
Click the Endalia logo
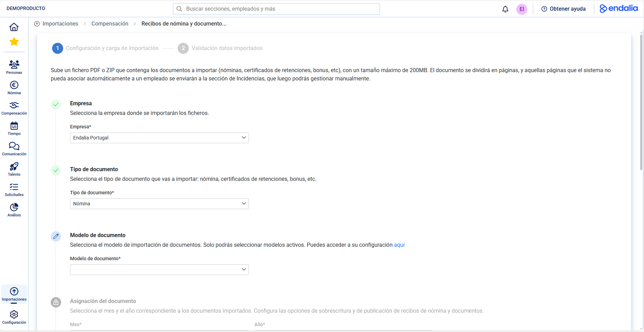click(x=619, y=8)
